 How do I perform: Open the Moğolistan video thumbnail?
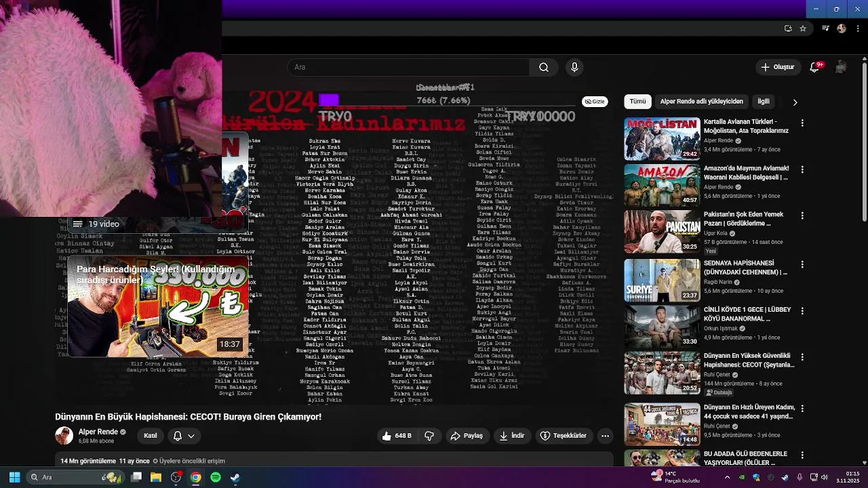pos(662,139)
